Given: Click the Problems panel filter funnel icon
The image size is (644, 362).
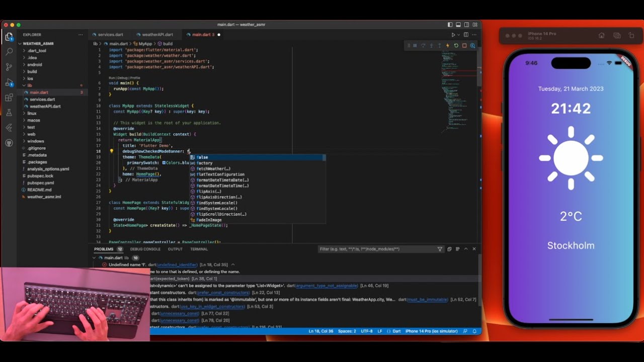Looking at the screenshot, I should click(440, 249).
